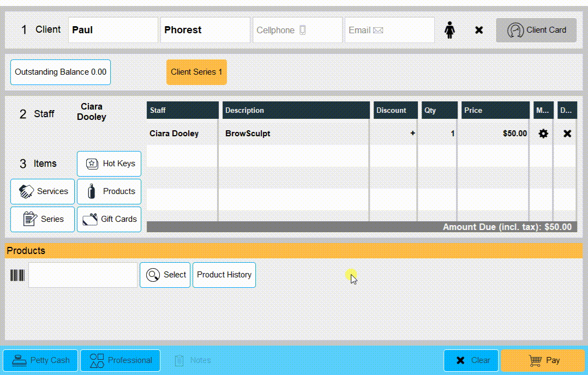This screenshot has width=588, height=375.
Task: Open the Services item list
Action: click(43, 191)
